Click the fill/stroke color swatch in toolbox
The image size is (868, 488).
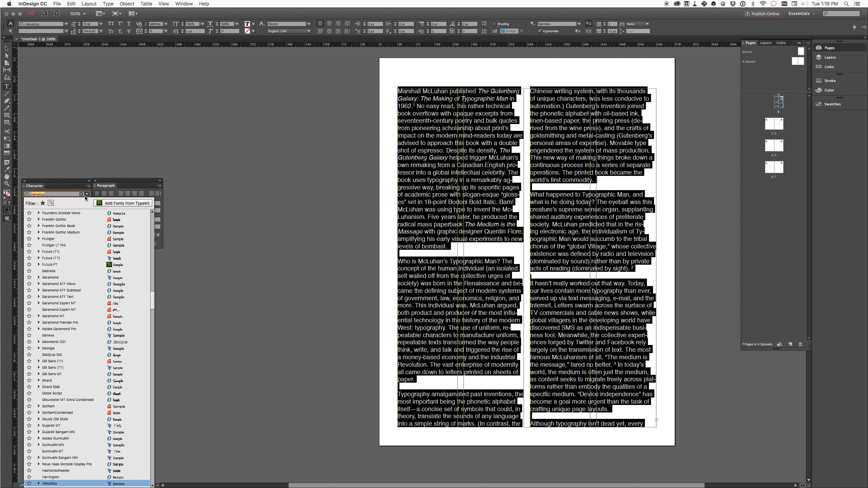[6, 192]
